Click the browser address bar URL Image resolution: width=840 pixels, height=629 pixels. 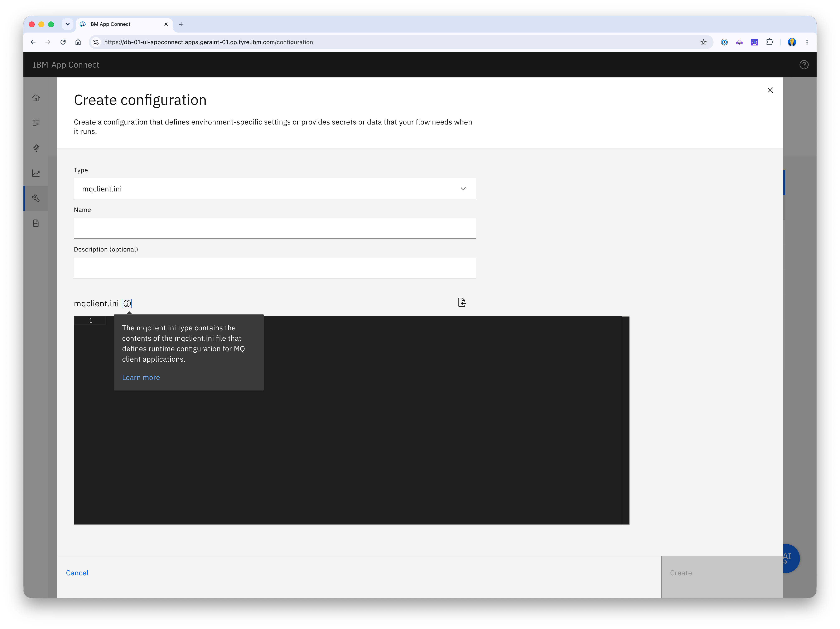click(208, 42)
